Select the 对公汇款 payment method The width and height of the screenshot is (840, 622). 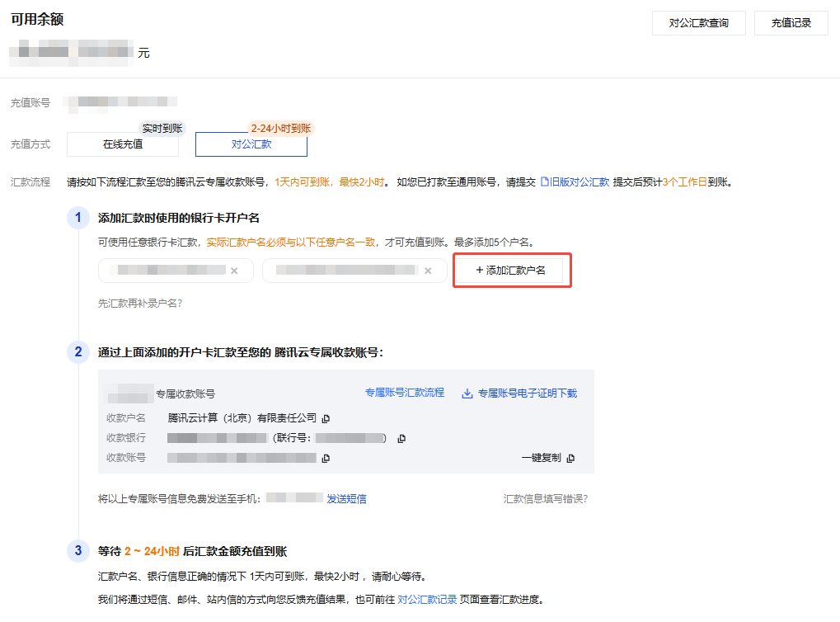[251, 144]
